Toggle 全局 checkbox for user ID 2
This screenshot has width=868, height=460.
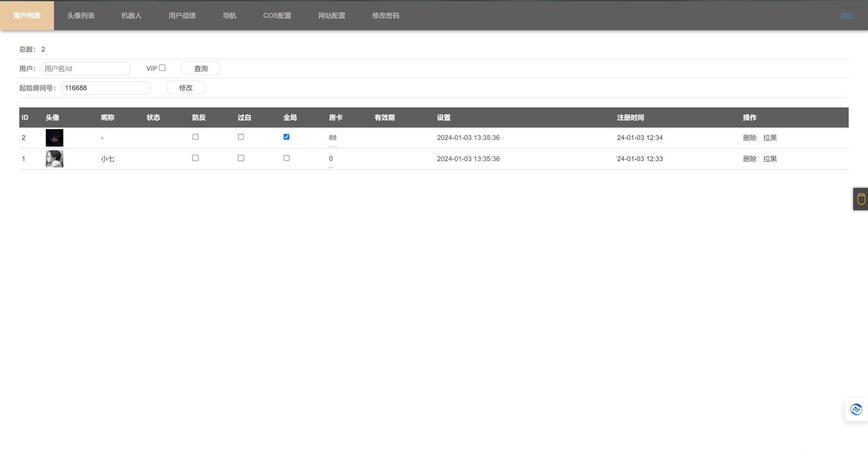[x=286, y=137]
